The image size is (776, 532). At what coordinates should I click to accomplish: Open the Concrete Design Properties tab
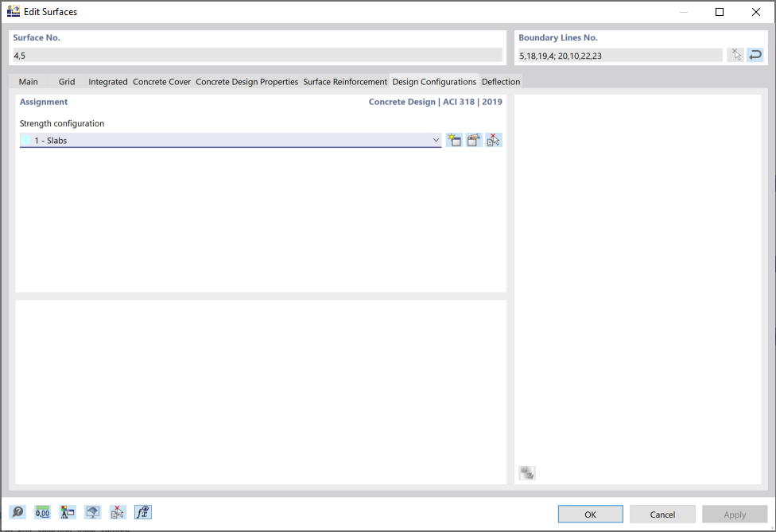point(247,82)
